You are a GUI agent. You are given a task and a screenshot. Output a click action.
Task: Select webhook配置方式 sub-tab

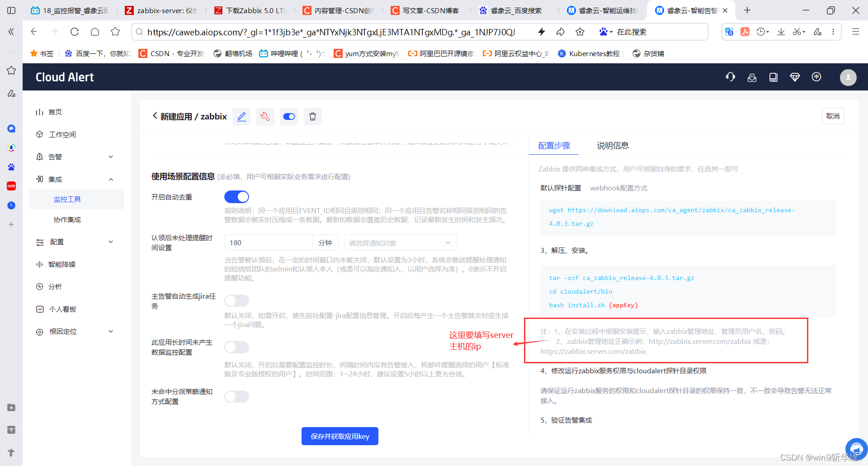point(618,188)
